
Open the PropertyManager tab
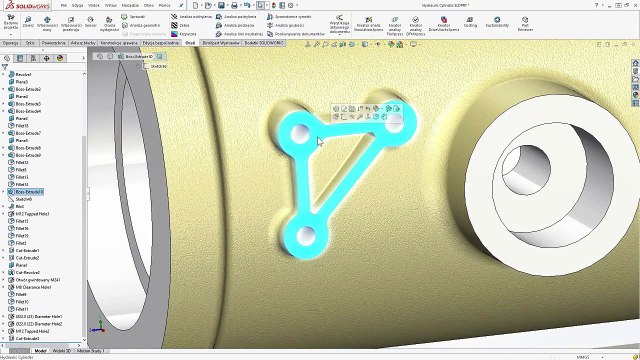pyautogui.click(x=20, y=58)
